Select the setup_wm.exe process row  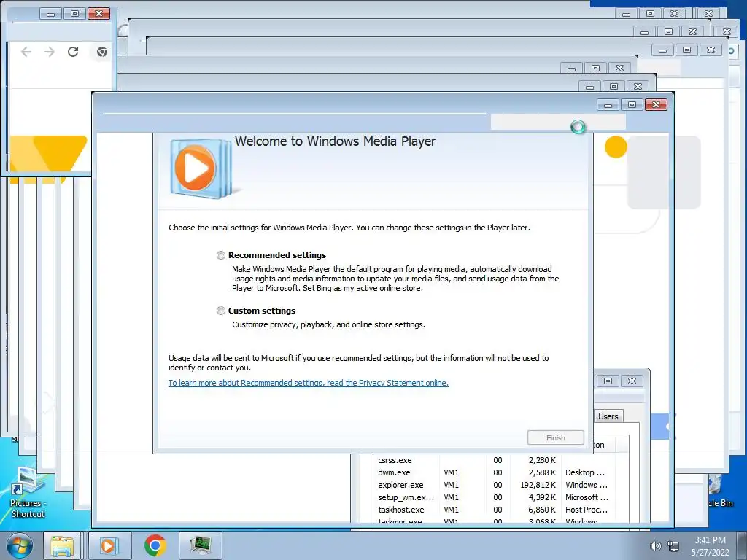(x=492, y=497)
